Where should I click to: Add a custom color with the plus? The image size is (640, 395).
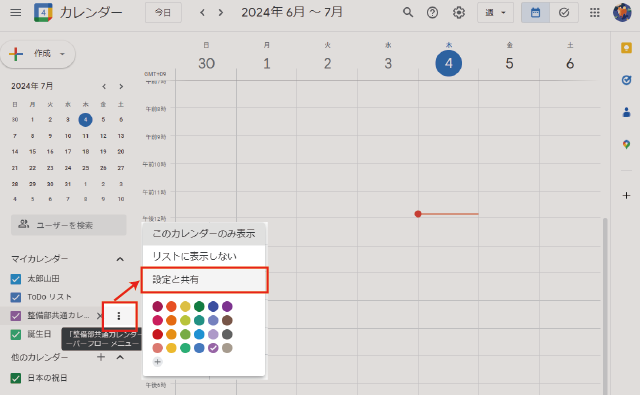pyautogui.click(x=158, y=362)
